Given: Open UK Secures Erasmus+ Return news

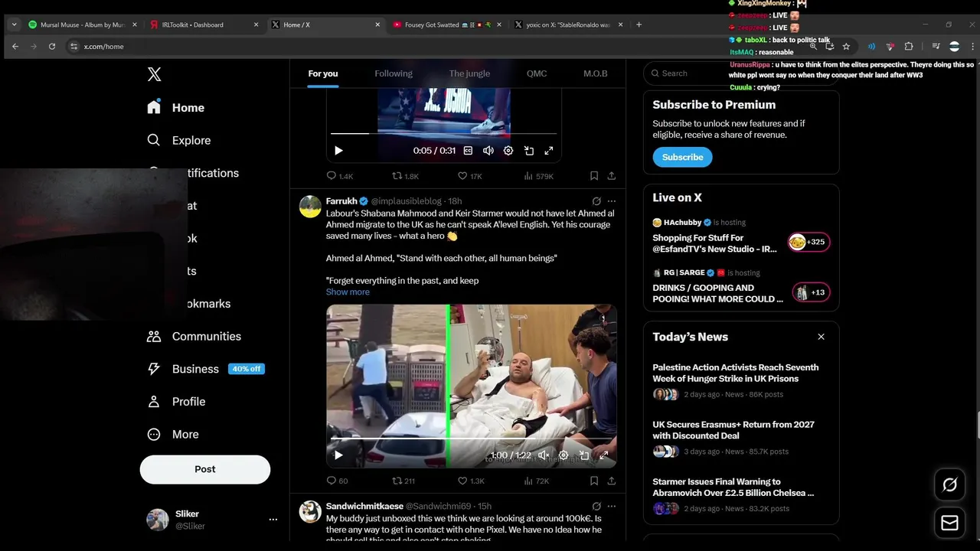Looking at the screenshot, I should [741, 438].
